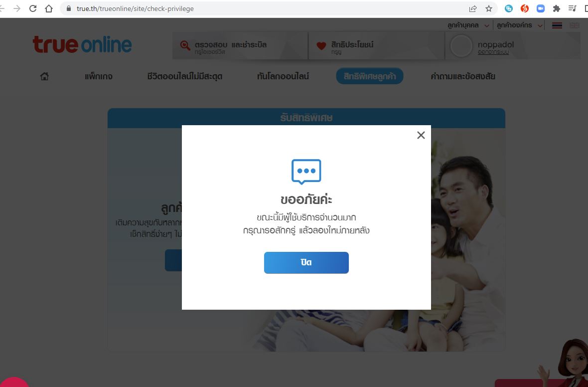Click the red lightning extension icon
Screen dimensions: 588x387
[525, 8]
